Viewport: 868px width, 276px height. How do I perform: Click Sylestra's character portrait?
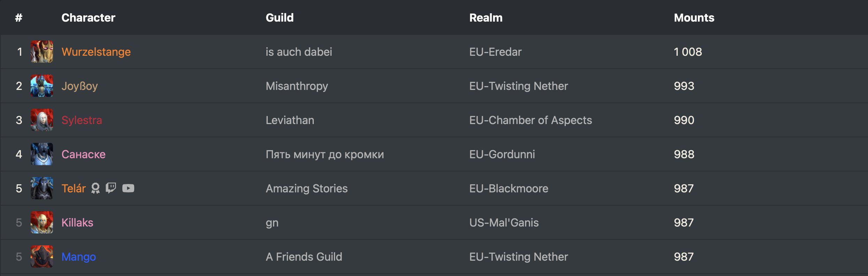pos(42,120)
